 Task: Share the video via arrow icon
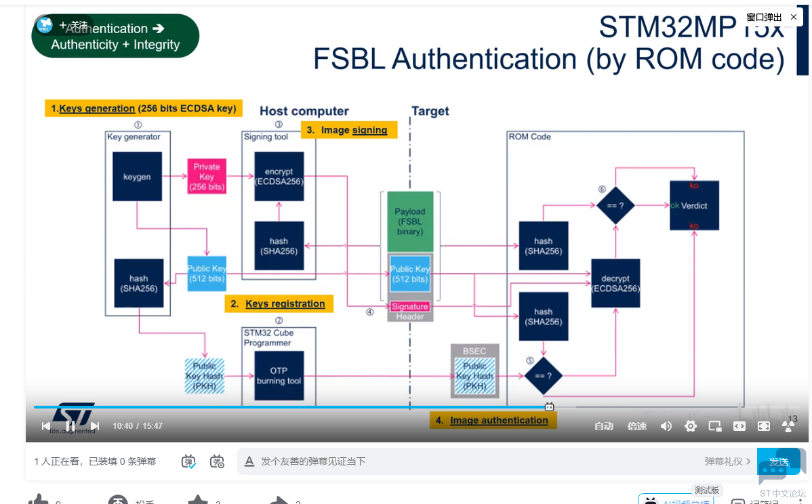tap(279, 499)
